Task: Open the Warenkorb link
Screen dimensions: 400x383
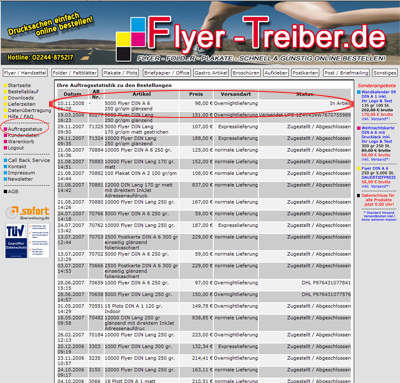Action: click(x=20, y=141)
